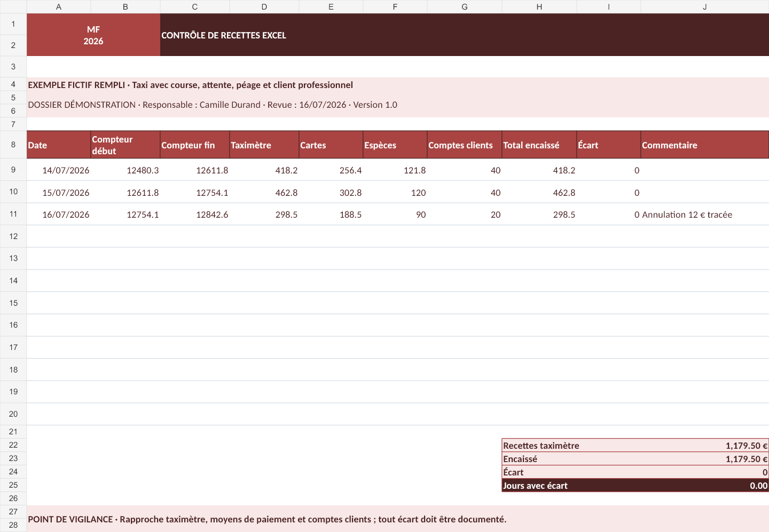Click taximètre value 418.2 in column D
The width and height of the screenshot is (769, 532).
pos(264,170)
